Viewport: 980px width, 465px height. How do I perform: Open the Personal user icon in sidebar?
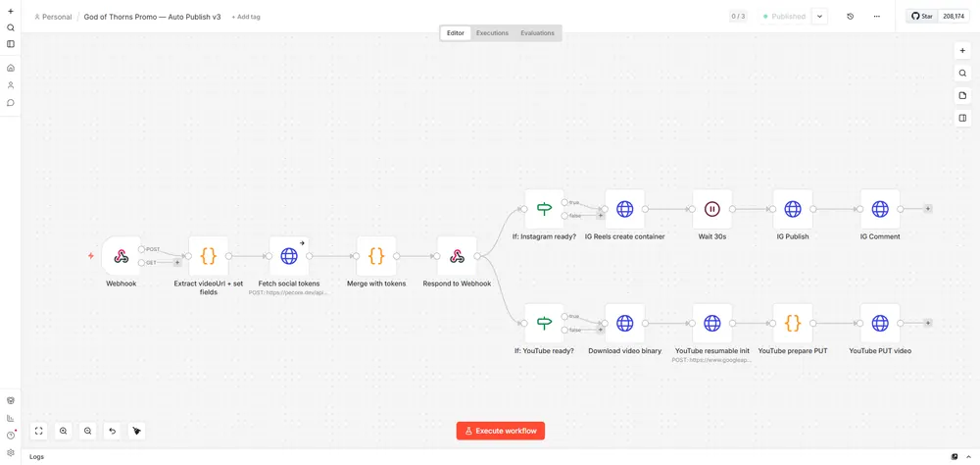coord(11,85)
